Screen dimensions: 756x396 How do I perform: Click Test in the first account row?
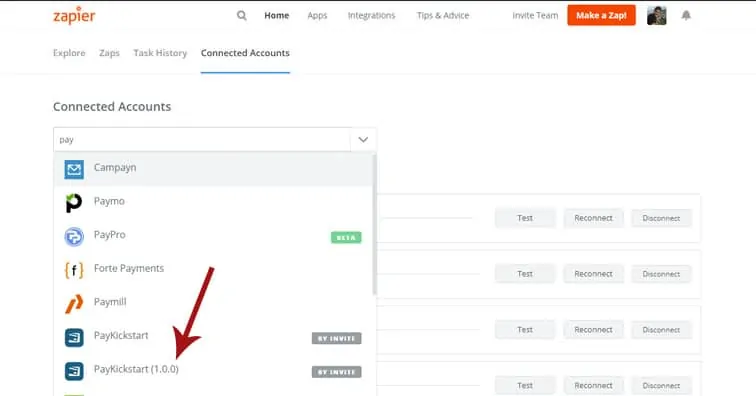[x=525, y=218]
